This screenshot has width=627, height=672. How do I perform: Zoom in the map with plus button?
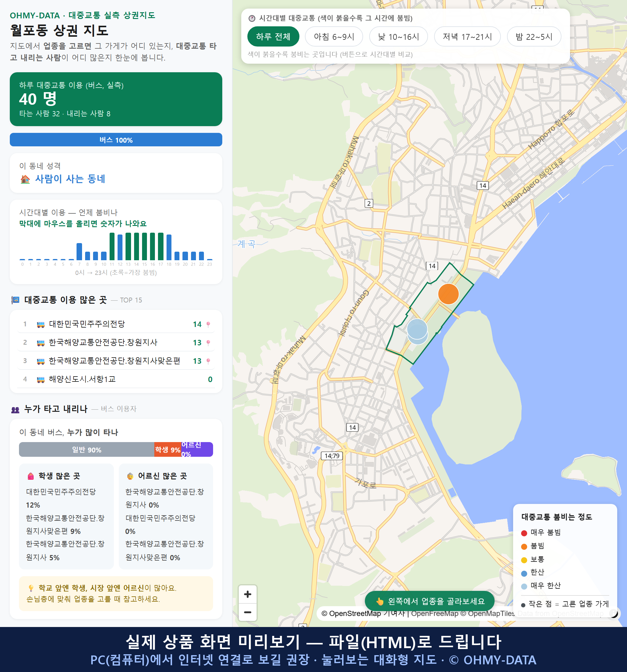(248, 594)
